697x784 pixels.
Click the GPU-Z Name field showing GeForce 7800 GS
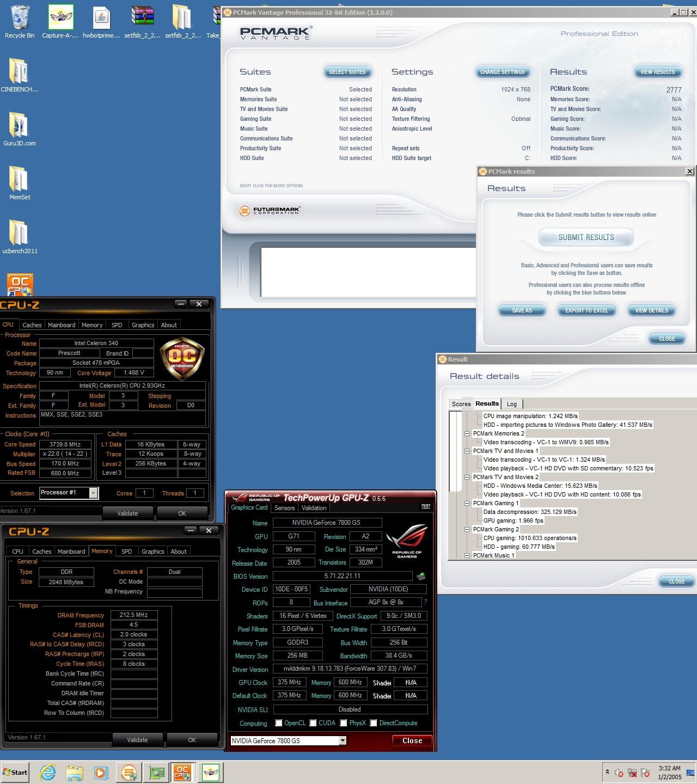click(327, 523)
